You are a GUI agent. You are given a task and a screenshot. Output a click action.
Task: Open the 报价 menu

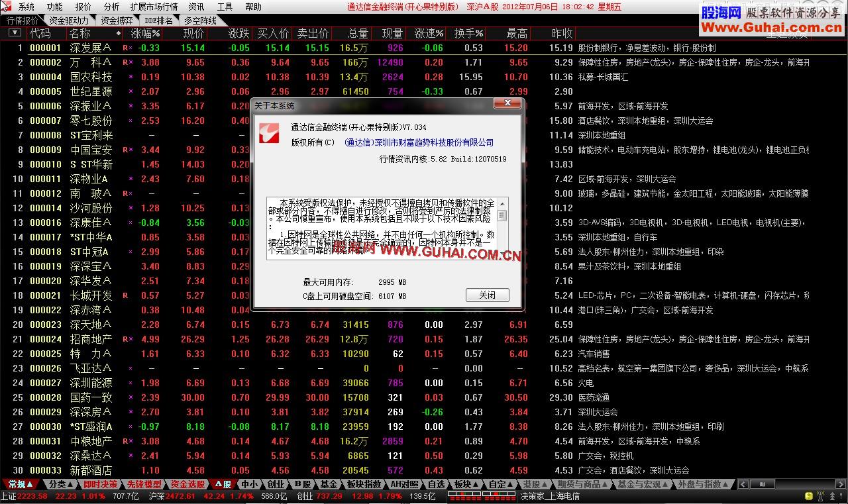click(83, 7)
